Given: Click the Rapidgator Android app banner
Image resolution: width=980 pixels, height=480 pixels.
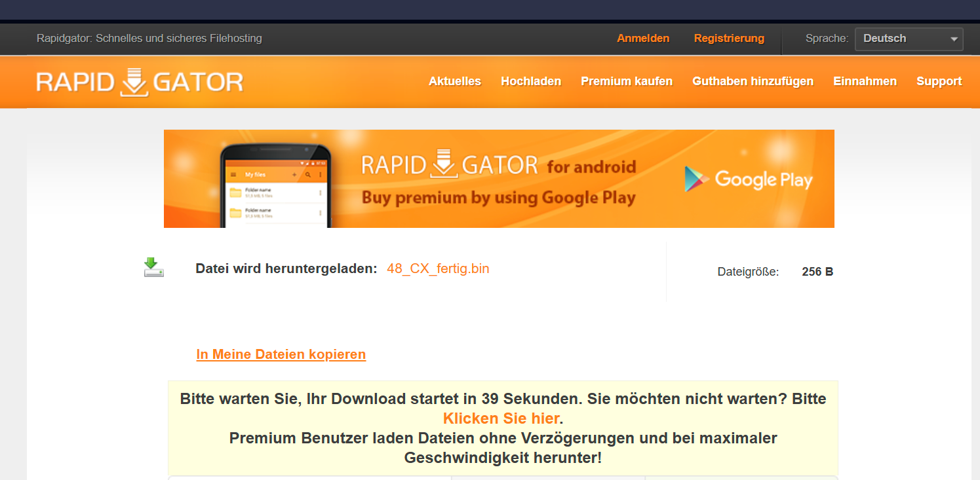Looking at the screenshot, I should pyautogui.click(x=499, y=178).
